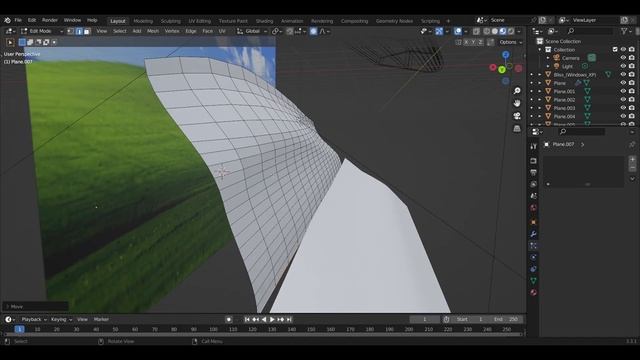Open the Render menu
Image resolution: width=640 pixels, height=360 pixels.
tap(50, 20)
